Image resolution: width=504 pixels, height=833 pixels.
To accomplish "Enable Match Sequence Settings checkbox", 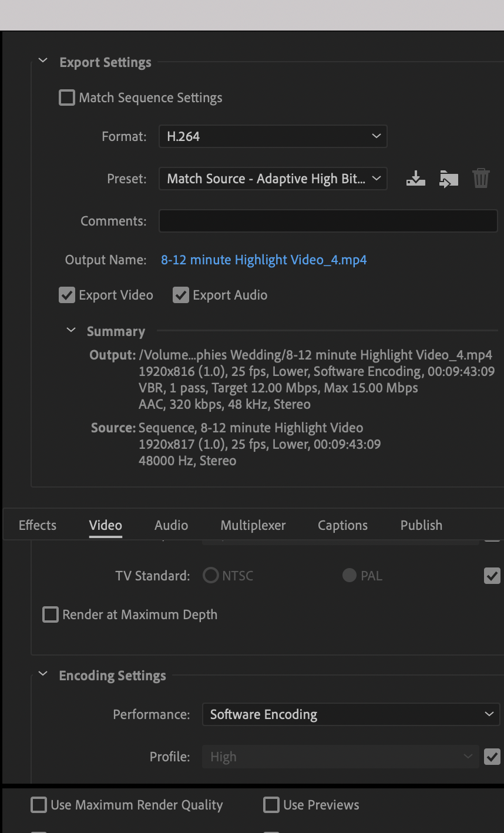I will coord(67,98).
